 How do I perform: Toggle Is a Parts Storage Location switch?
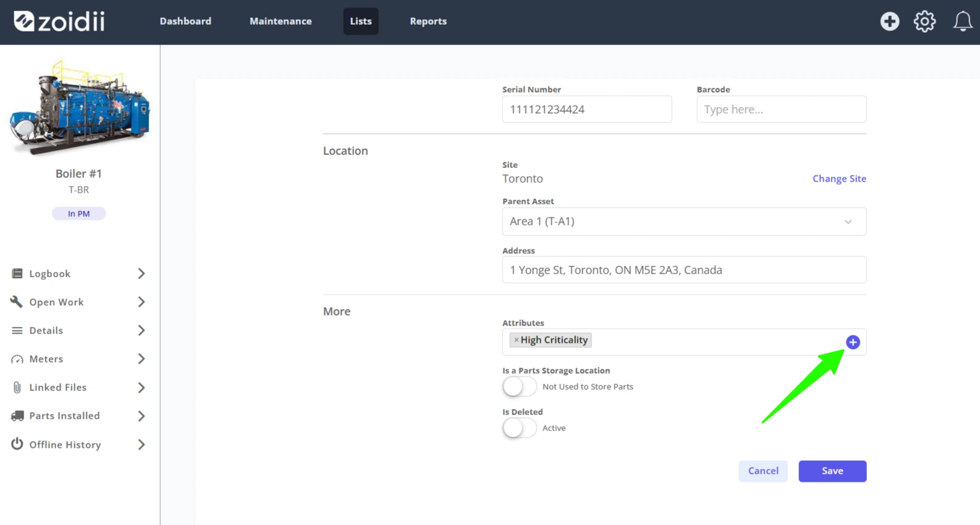519,387
